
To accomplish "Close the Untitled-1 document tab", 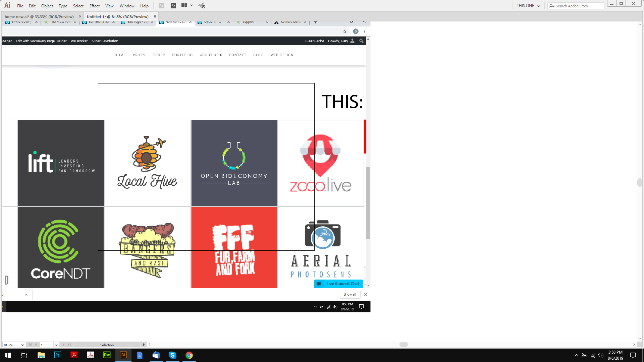I will pos(155,16).
